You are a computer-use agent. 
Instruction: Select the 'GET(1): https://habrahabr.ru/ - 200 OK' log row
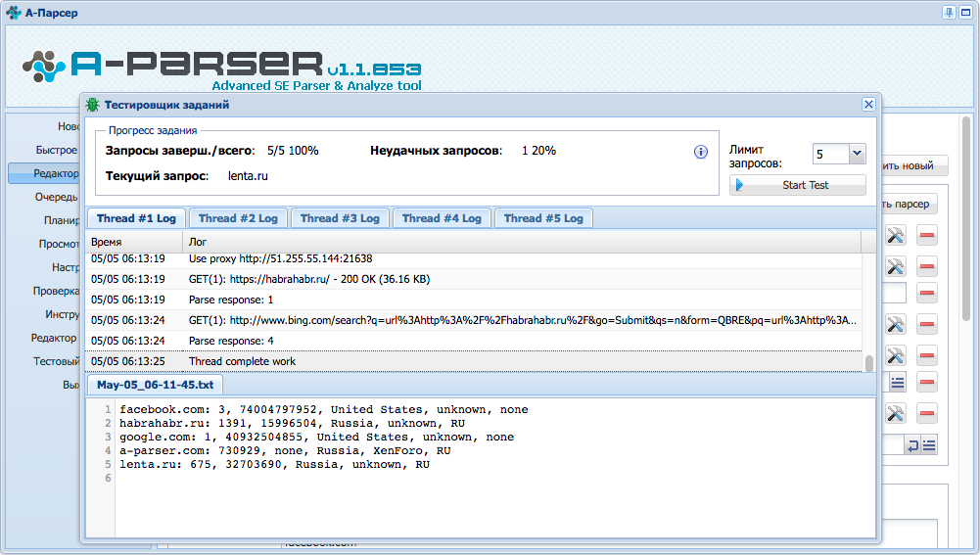[x=474, y=279]
